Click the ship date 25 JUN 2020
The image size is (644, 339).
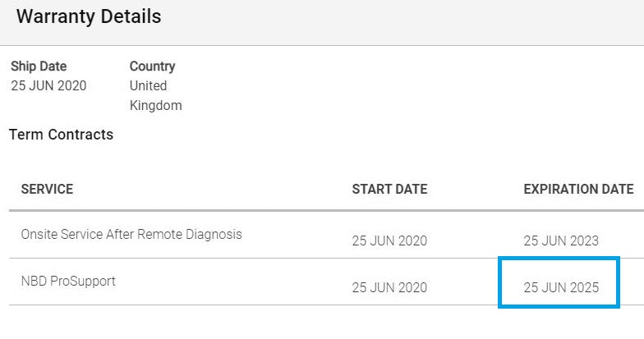pyautogui.click(x=49, y=85)
